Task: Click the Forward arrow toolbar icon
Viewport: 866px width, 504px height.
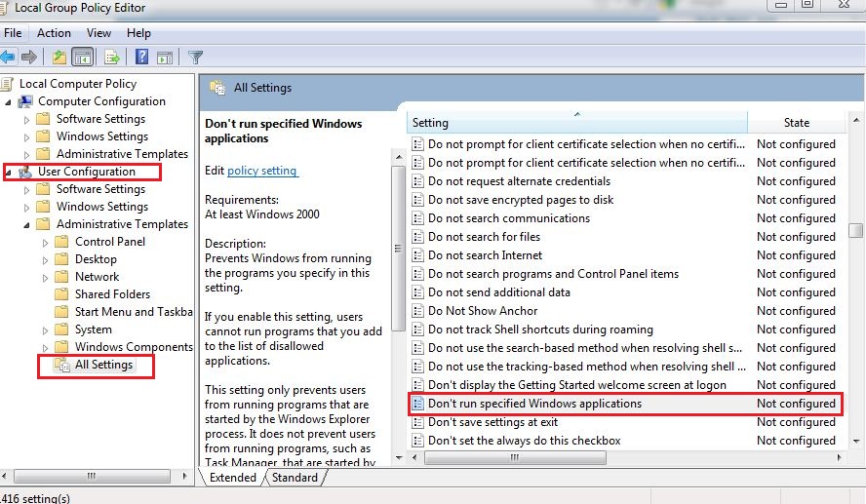Action: 29,57
